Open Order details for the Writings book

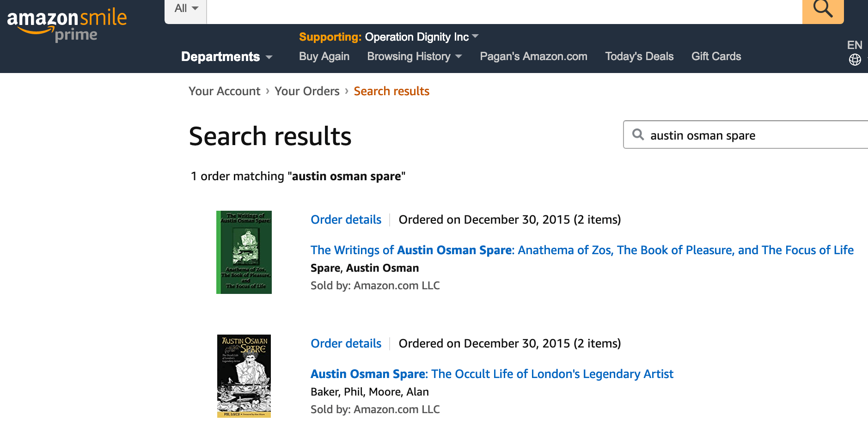346,220
